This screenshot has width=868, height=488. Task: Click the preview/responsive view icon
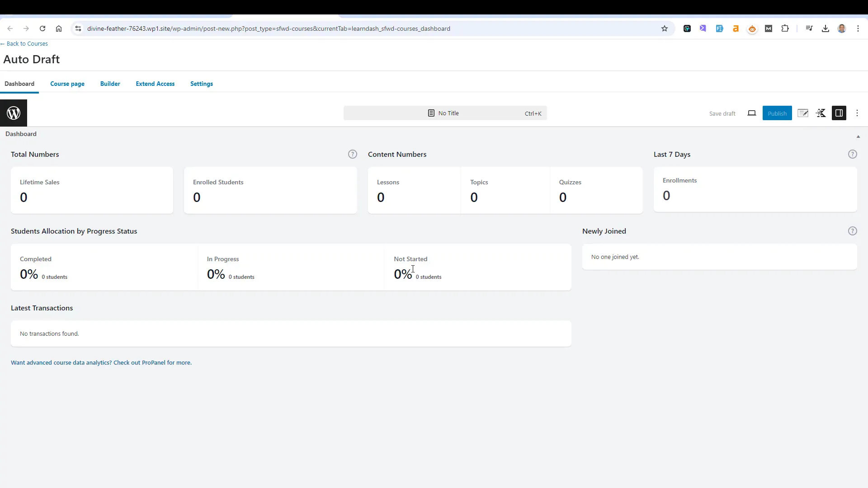coord(752,113)
